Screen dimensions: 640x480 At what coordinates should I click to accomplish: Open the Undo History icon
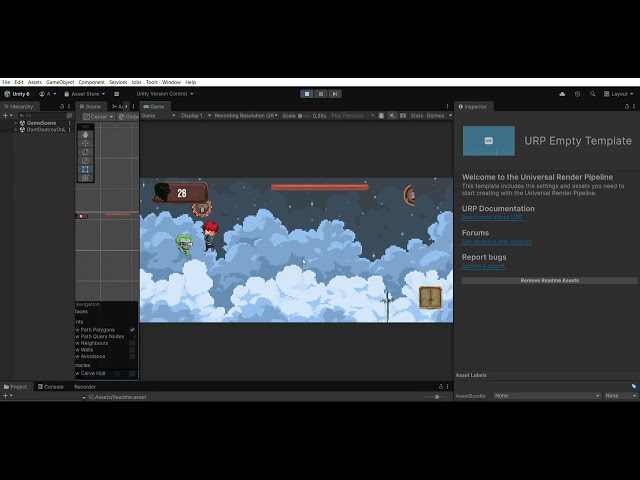click(x=578, y=94)
